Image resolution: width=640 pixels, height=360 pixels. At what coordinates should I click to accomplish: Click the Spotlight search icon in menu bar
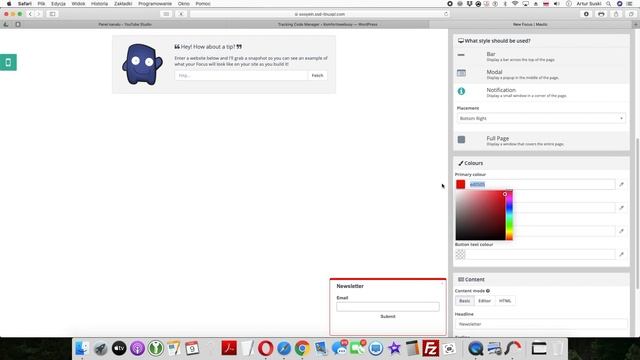[x=609, y=4]
